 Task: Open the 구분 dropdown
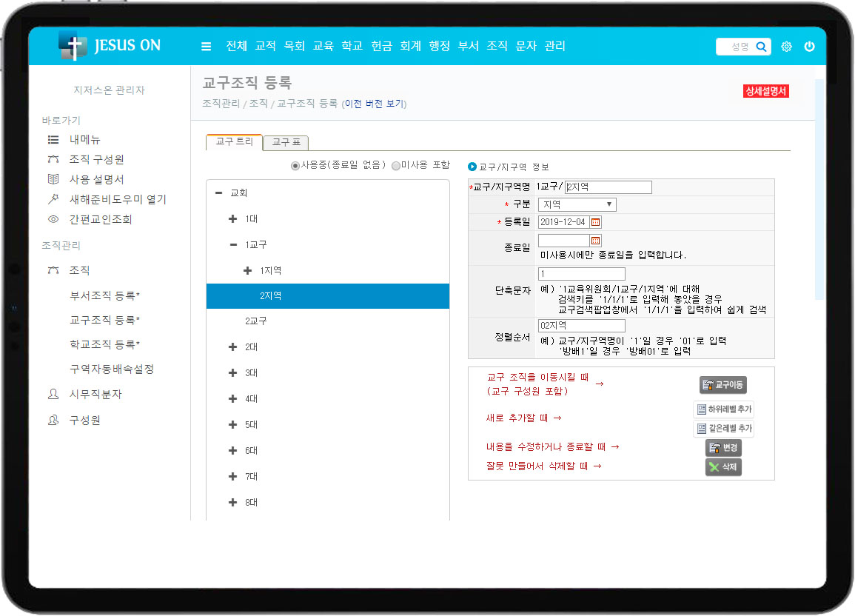577,204
